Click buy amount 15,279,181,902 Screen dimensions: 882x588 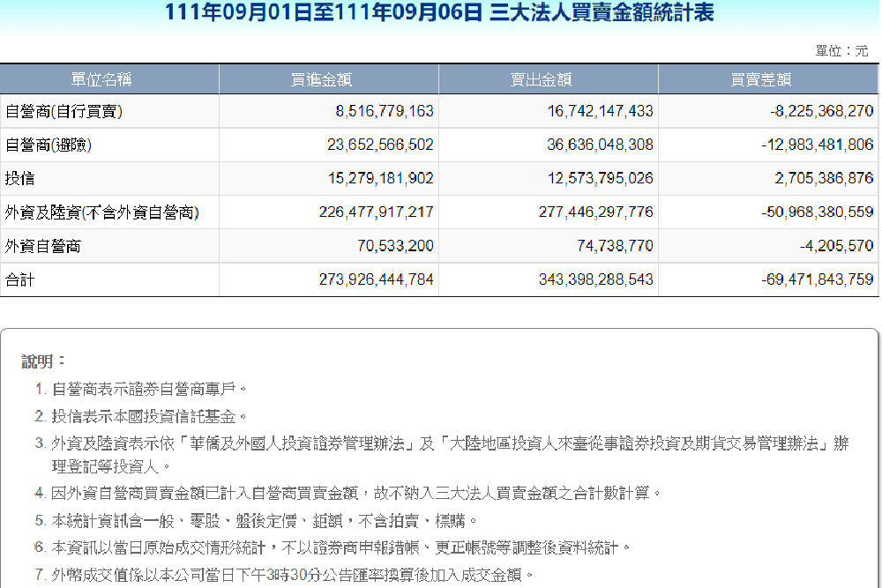(x=381, y=178)
